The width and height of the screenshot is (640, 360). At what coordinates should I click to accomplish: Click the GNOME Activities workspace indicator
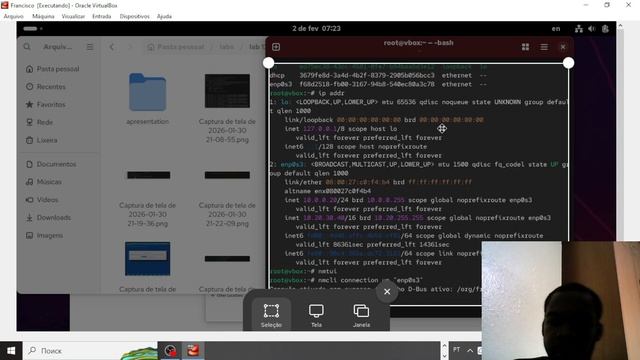click(33, 29)
